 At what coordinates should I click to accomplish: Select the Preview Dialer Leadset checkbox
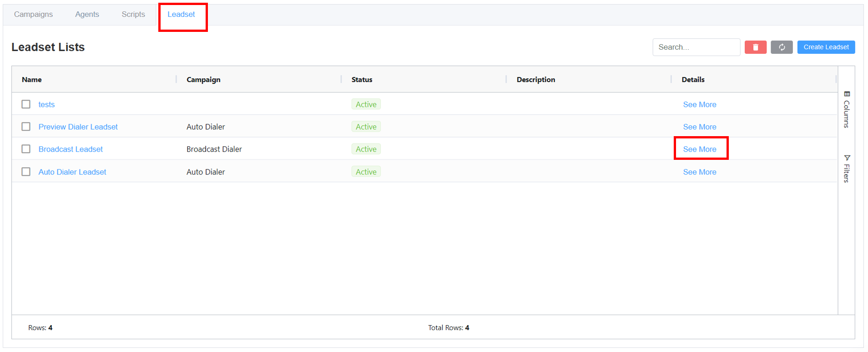click(x=26, y=127)
